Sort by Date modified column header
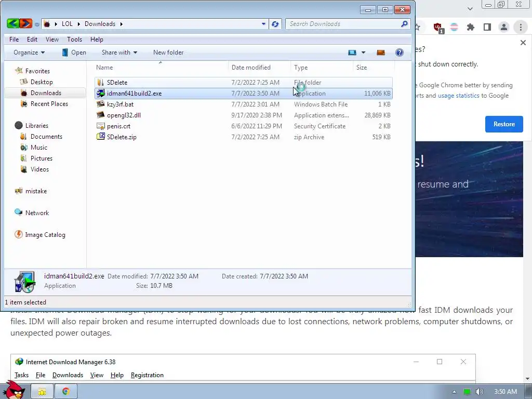Viewport: 532px width, 399px height. (x=251, y=67)
